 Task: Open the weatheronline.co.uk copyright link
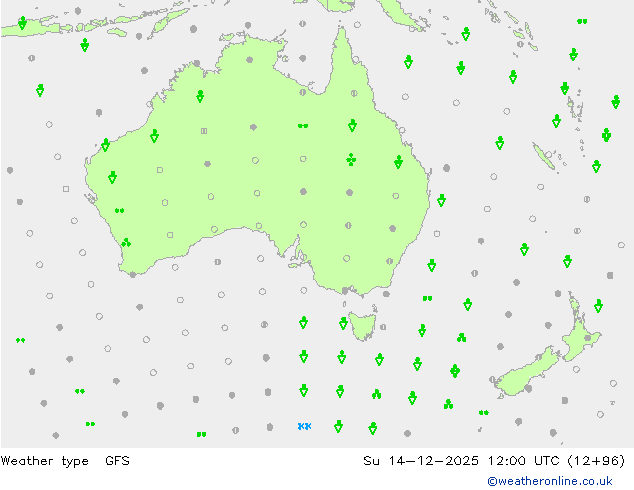tap(550, 481)
